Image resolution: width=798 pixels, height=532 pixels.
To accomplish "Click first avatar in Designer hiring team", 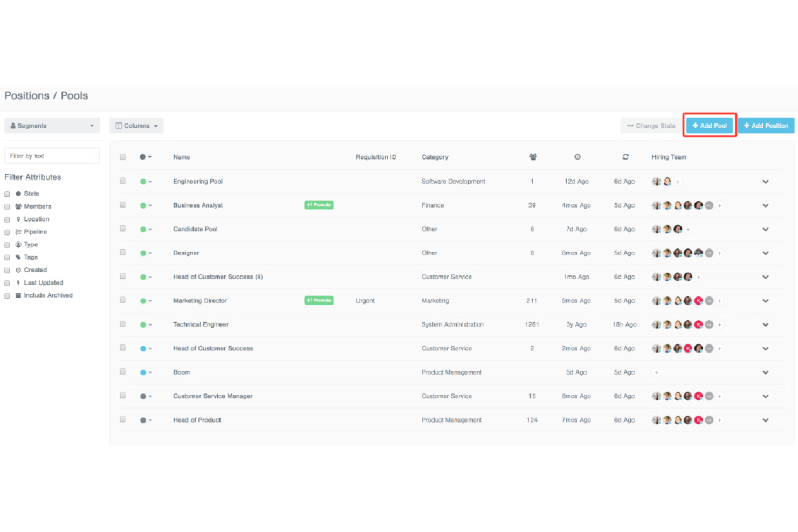I will [x=656, y=253].
